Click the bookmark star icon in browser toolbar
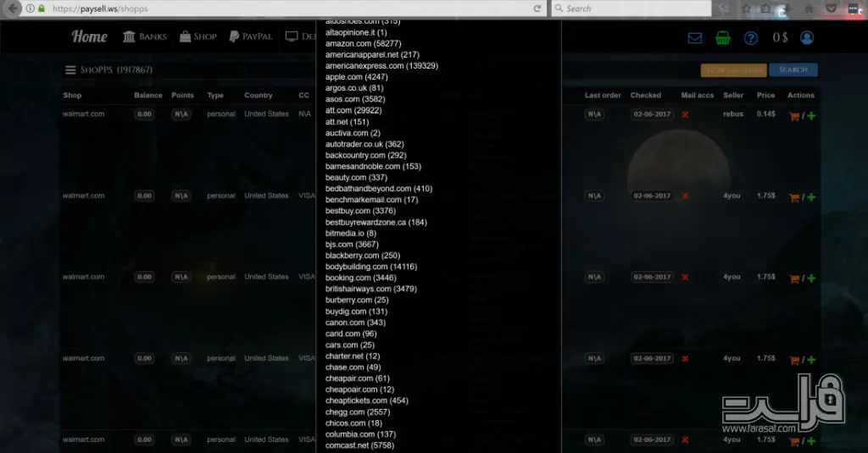Viewport: 868px width, 453px height. click(x=746, y=8)
